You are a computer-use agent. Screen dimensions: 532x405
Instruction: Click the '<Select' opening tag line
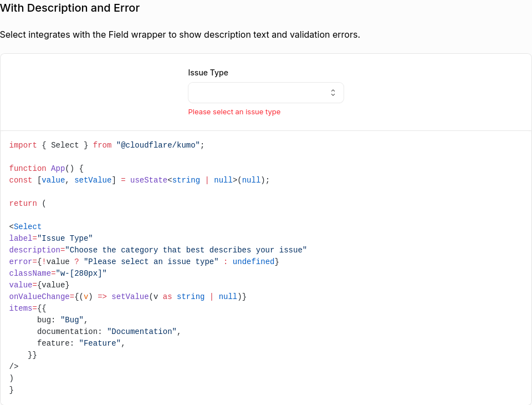[25, 226]
